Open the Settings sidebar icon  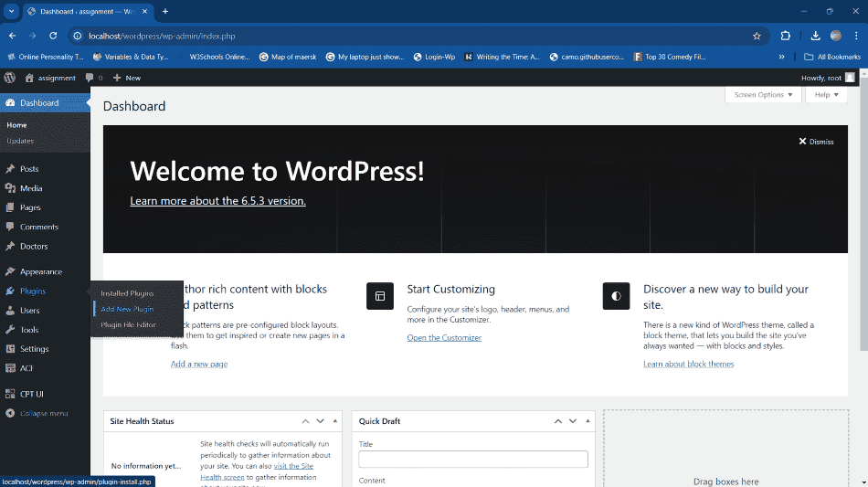[10, 349]
